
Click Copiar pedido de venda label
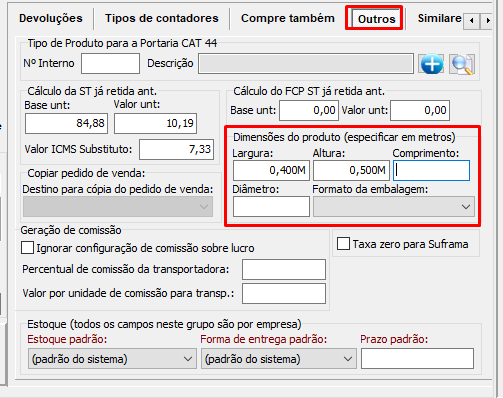pyautogui.click(x=86, y=173)
